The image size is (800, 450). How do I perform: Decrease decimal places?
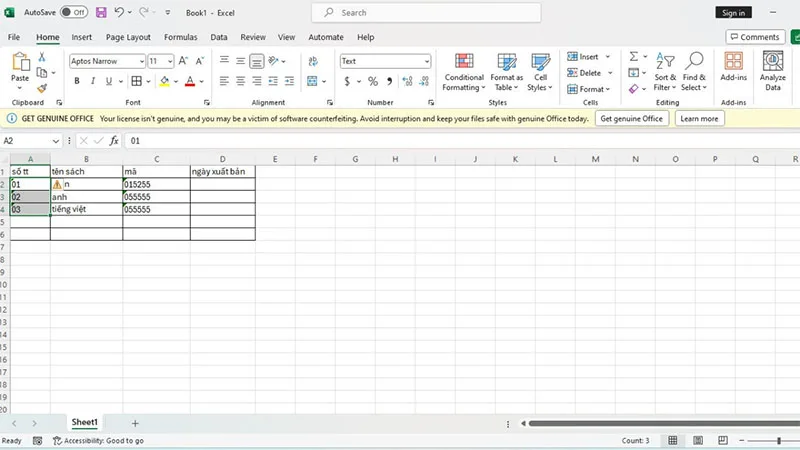pos(424,81)
